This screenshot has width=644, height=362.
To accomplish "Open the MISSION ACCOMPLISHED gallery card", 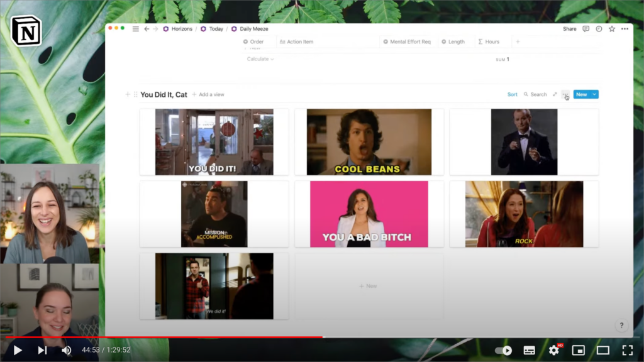I will pyautogui.click(x=214, y=214).
